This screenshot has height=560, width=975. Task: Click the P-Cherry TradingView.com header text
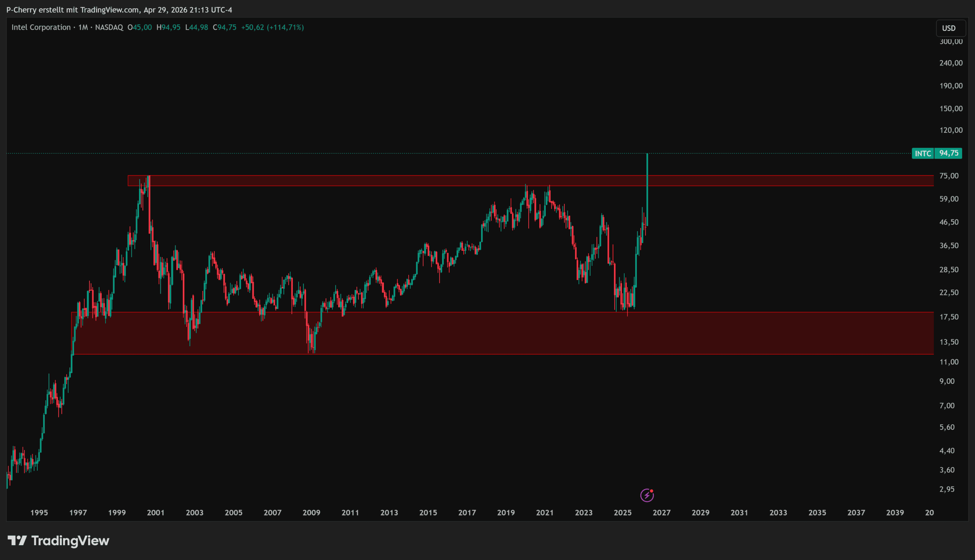[119, 10]
